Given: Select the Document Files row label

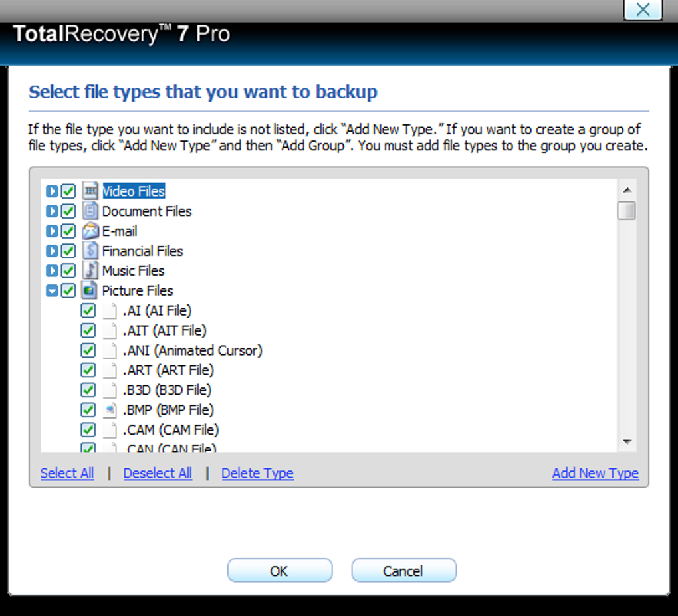Looking at the screenshot, I should (147, 211).
